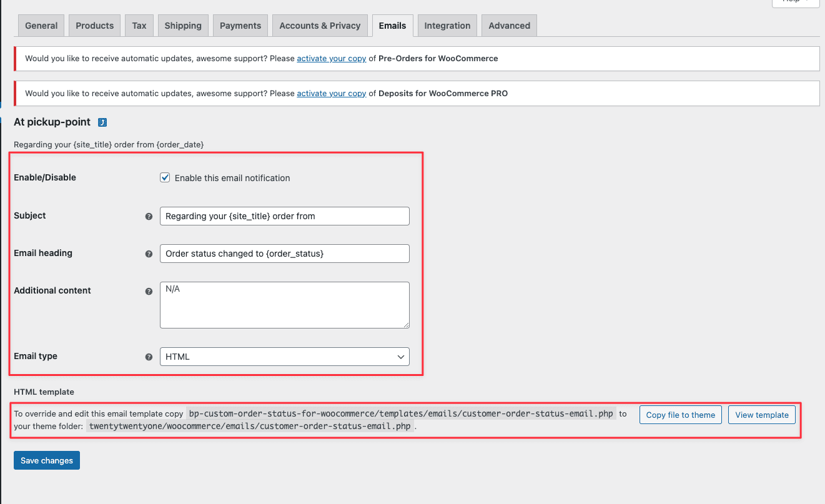
Task: Uncheck Enable this email notification checkbox
Action: pyautogui.click(x=165, y=178)
